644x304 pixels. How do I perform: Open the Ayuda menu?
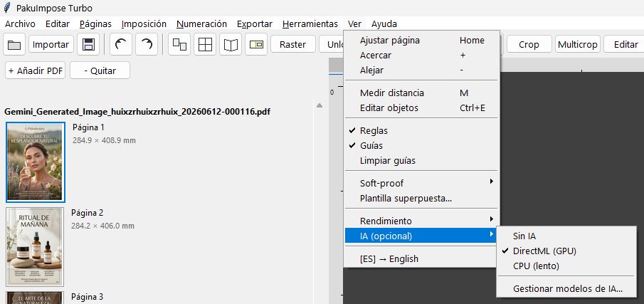coord(384,23)
